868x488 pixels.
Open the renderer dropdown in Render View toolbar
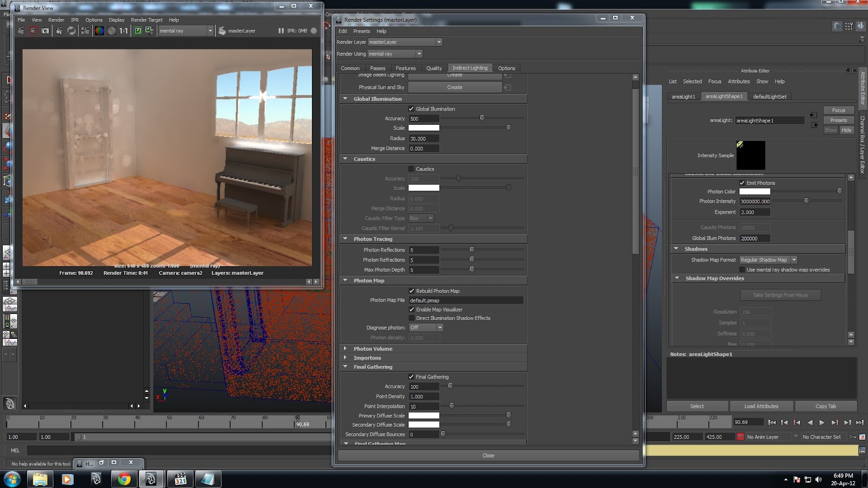186,31
